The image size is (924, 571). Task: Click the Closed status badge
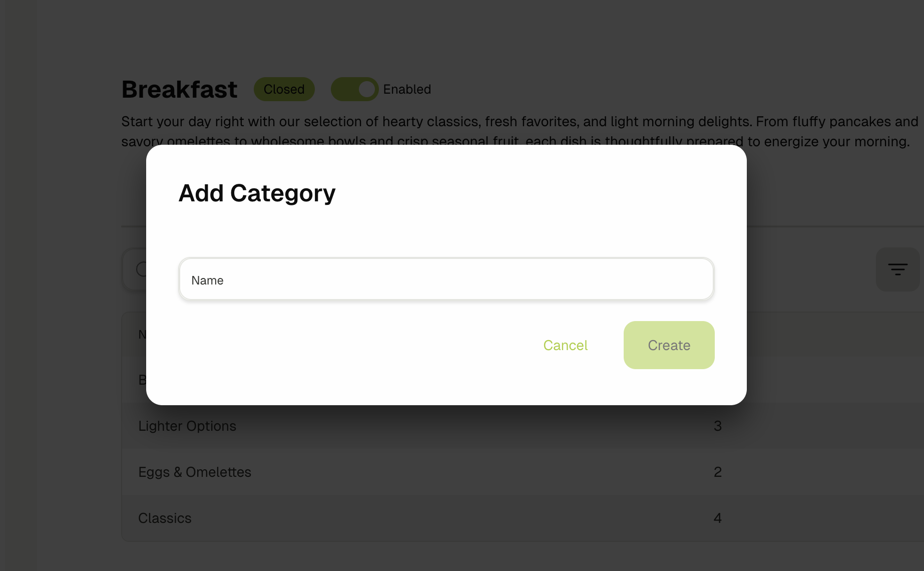point(284,89)
